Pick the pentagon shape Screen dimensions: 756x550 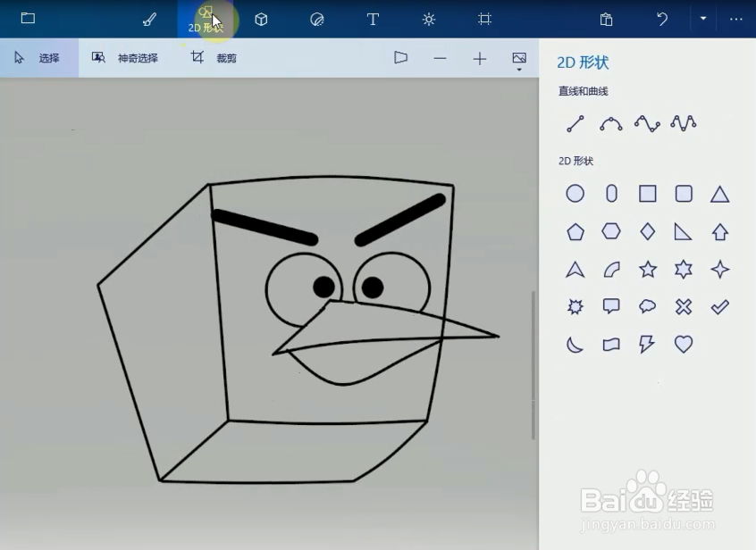pyautogui.click(x=575, y=231)
